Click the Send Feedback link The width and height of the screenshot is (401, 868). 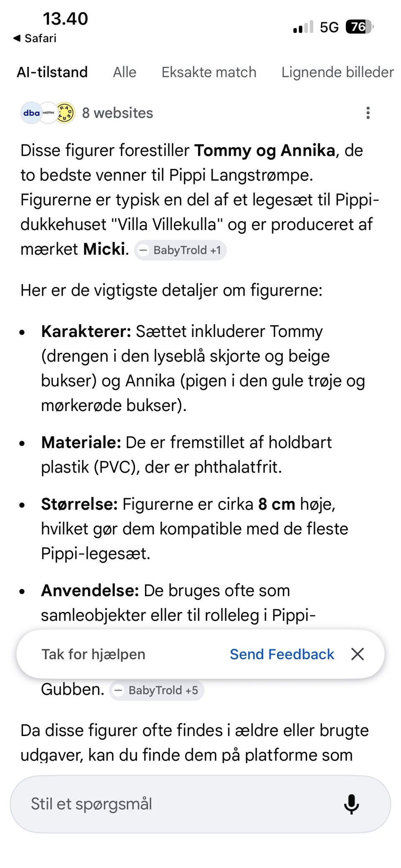(x=282, y=654)
